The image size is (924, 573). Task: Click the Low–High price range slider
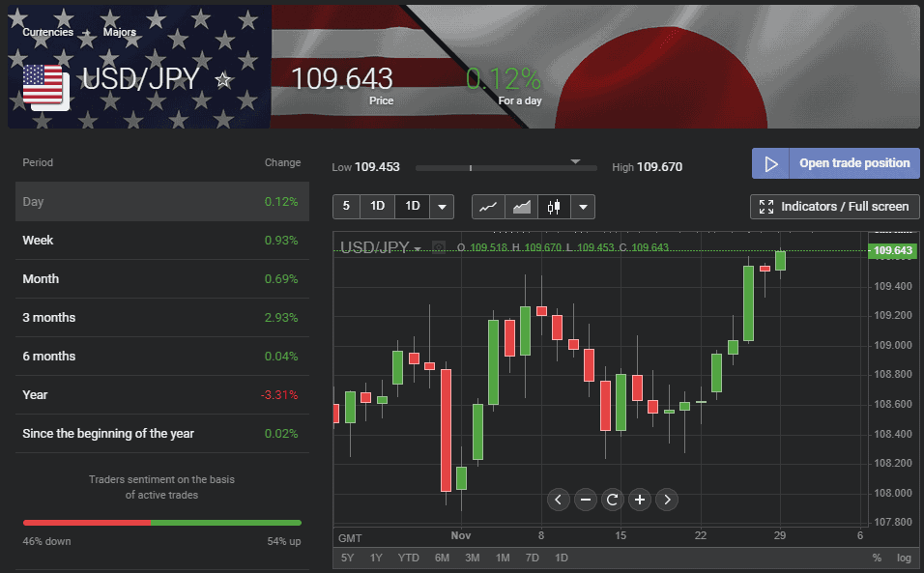[505, 167]
